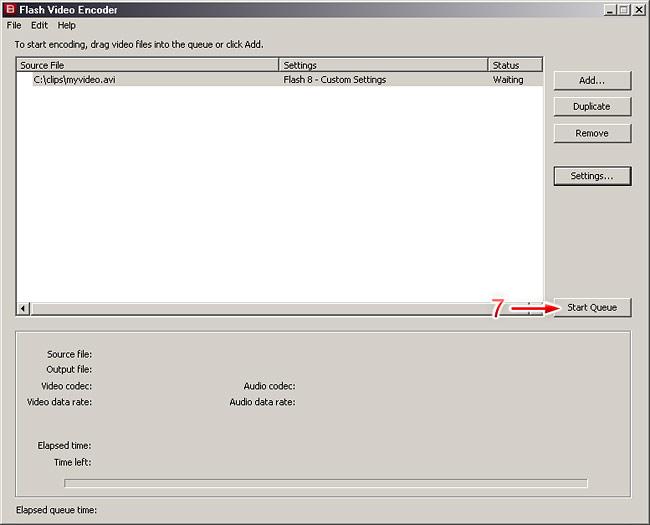
Task: Maximize the Flash Video Encoder window
Action: pyautogui.click(x=623, y=10)
